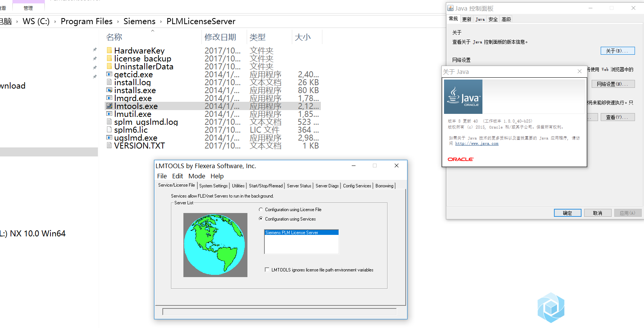Sort files by the 大小 column header
The width and height of the screenshot is (644, 328).
click(x=303, y=37)
